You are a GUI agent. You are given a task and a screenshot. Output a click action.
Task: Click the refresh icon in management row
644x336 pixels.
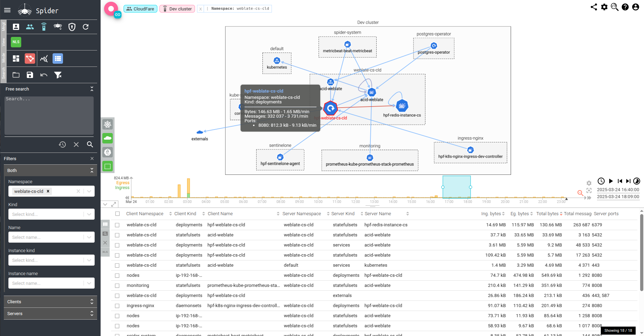point(86,27)
